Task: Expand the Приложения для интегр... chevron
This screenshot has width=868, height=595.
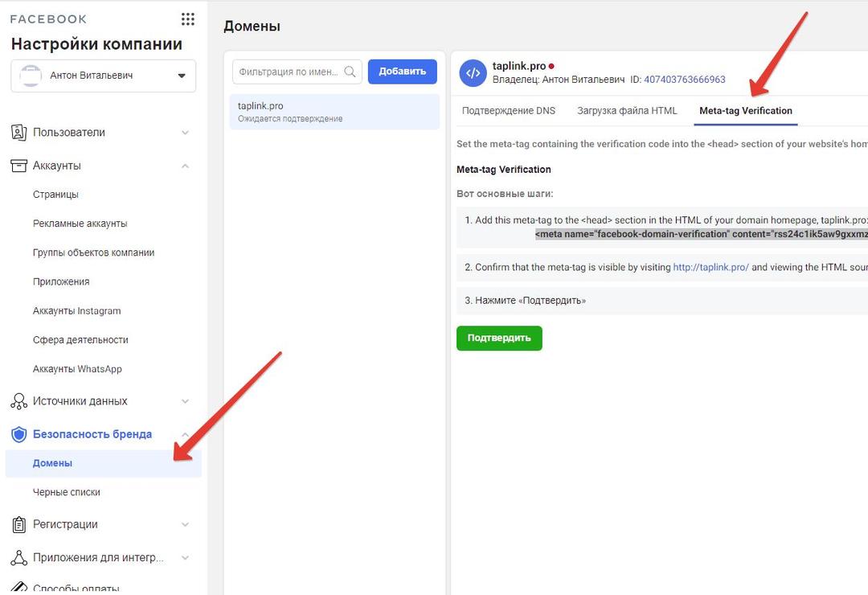Action: 186,557
